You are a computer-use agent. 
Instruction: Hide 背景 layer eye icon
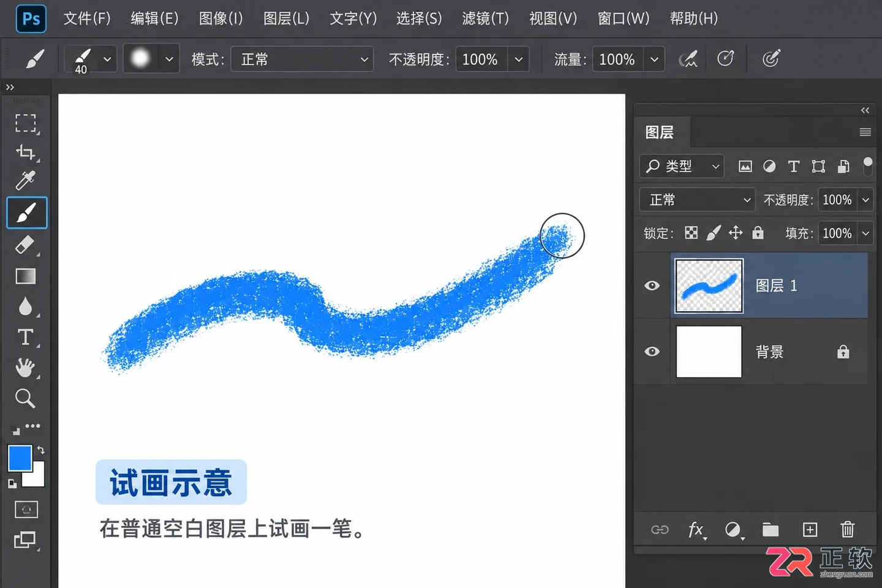coord(652,352)
